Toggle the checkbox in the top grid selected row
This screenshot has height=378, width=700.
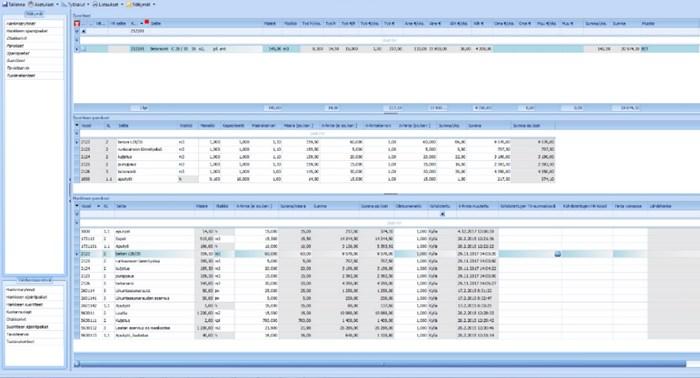(x=84, y=49)
